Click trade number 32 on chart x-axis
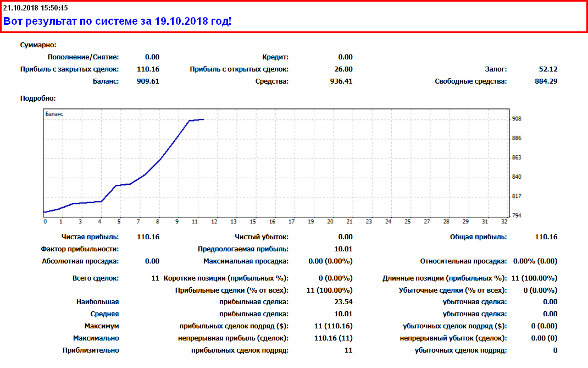Viewport: 588px width, 368px height. 504,222
